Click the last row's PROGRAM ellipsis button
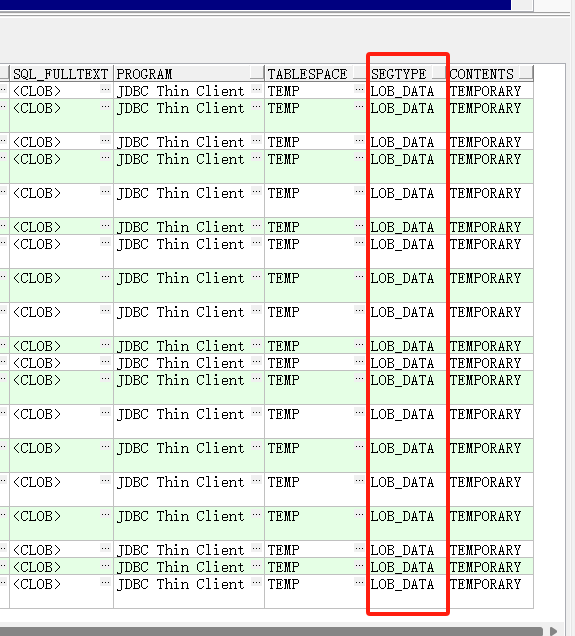Image resolution: width=575 pixels, height=636 pixels. point(256,582)
